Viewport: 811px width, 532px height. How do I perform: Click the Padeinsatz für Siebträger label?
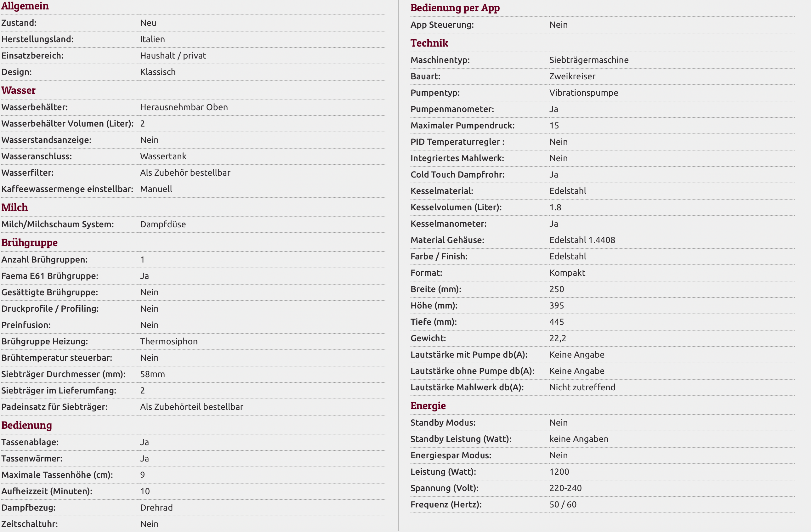(x=54, y=407)
